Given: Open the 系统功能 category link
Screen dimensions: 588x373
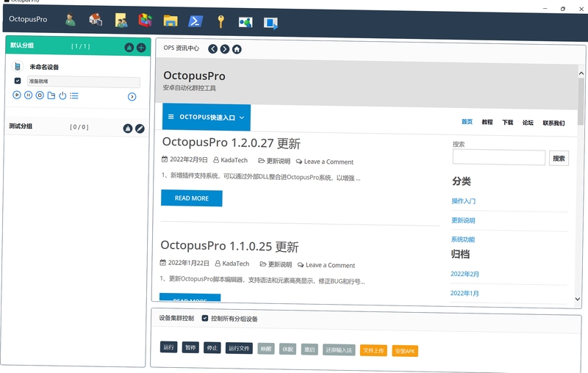Looking at the screenshot, I should click(x=463, y=239).
